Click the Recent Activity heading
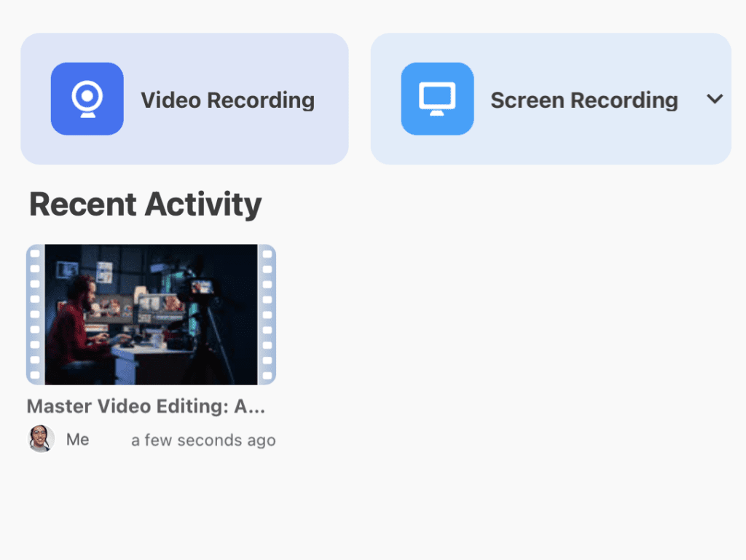The width and height of the screenshot is (746, 560). (144, 204)
